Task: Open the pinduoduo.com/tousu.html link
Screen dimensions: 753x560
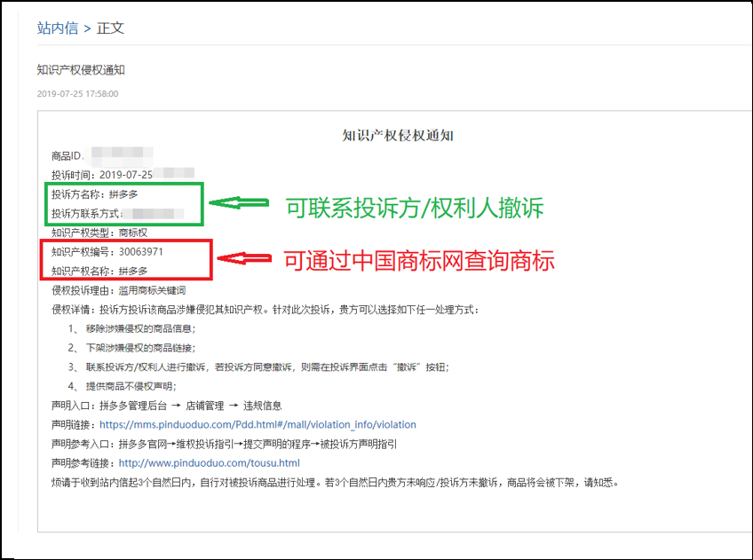Action: coord(210,463)
